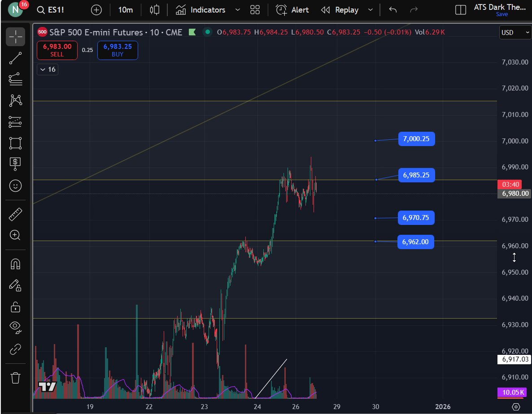This screenshot has width=532, height=414.
Task: Add a compare symbol with plus icon
Action: [96, 10]
